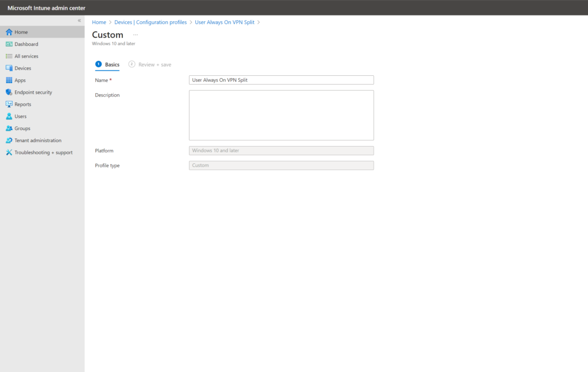Click the Tenant administration icon
The height and width of the screenshot is (372, 588).
[x=9, y=140]
